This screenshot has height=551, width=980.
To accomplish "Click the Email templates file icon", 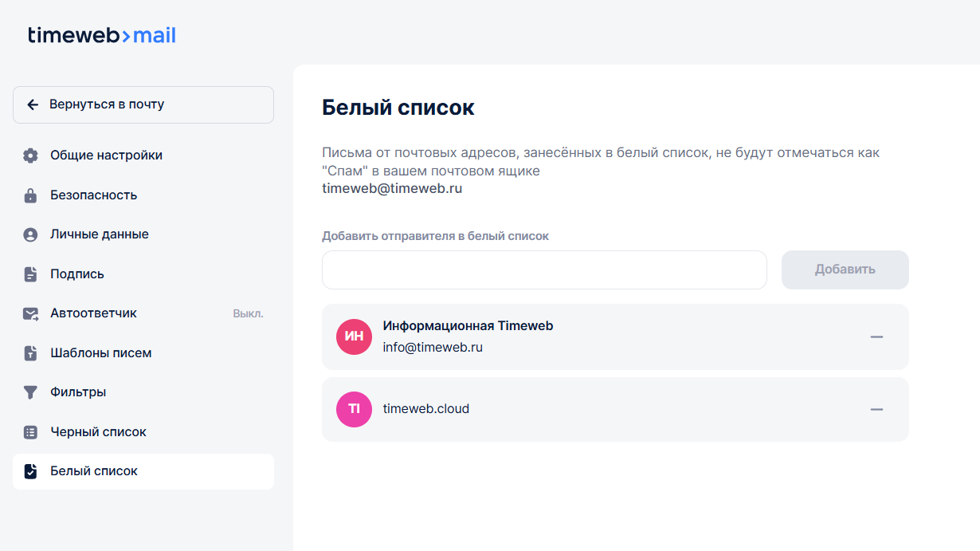I will point(30,353).
